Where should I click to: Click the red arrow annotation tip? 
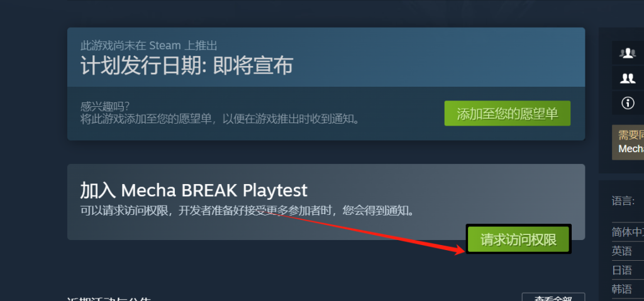click(464, 251)
